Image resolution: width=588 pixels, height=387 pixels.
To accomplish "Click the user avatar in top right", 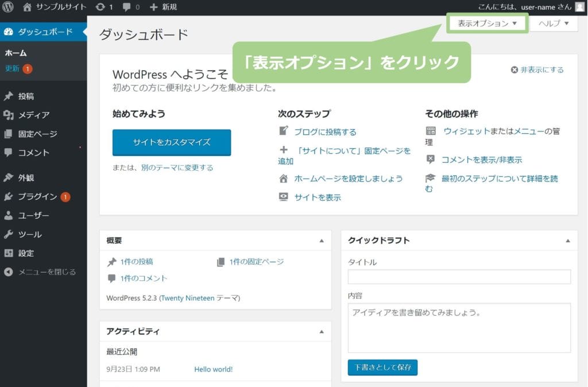I will click(579, 7).
